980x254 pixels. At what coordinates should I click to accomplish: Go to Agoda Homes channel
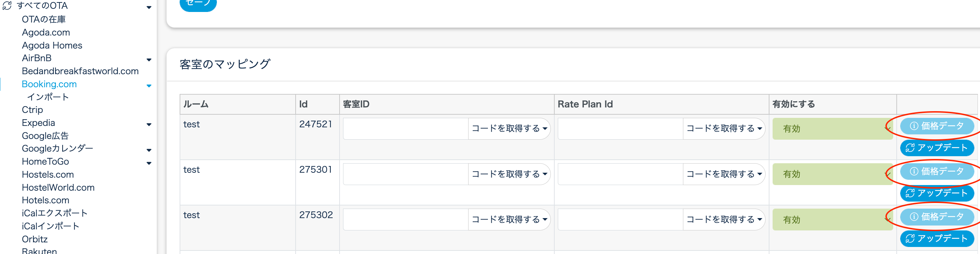point(52,45)
